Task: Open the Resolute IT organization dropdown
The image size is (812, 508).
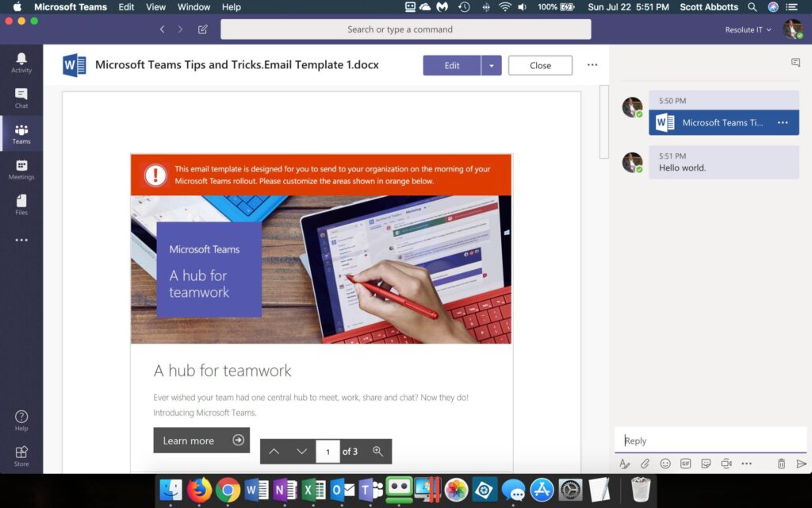Action: tap(748, 29)
